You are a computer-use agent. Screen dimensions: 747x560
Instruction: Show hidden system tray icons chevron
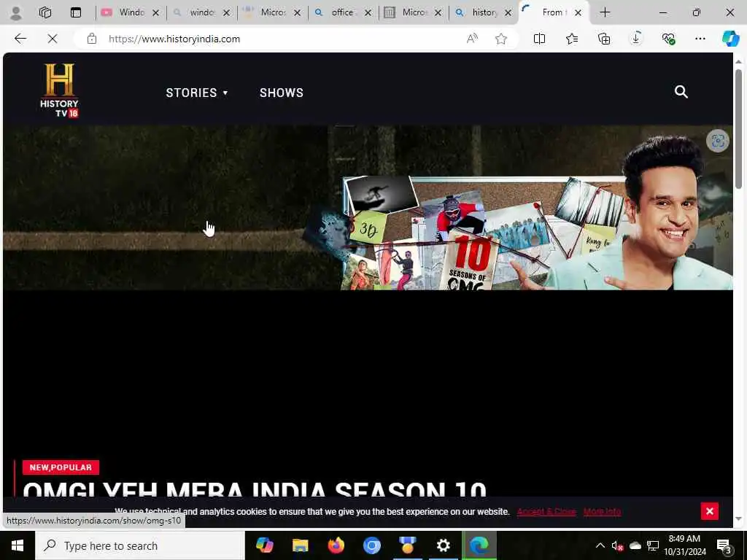coord(600,545)
